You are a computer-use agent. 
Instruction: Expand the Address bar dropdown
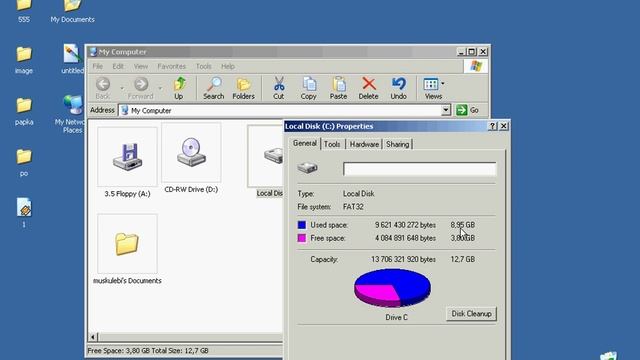pos(446,110)
